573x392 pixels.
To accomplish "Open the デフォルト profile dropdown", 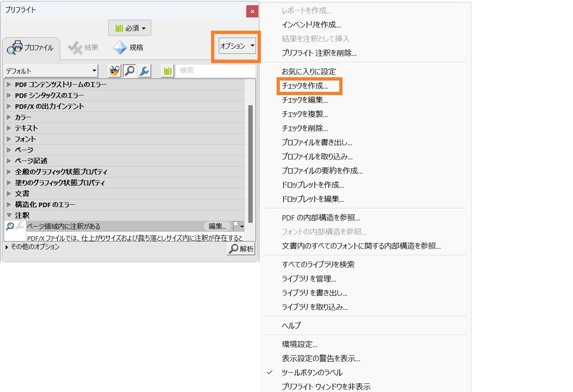I will [x=51, y=70].
